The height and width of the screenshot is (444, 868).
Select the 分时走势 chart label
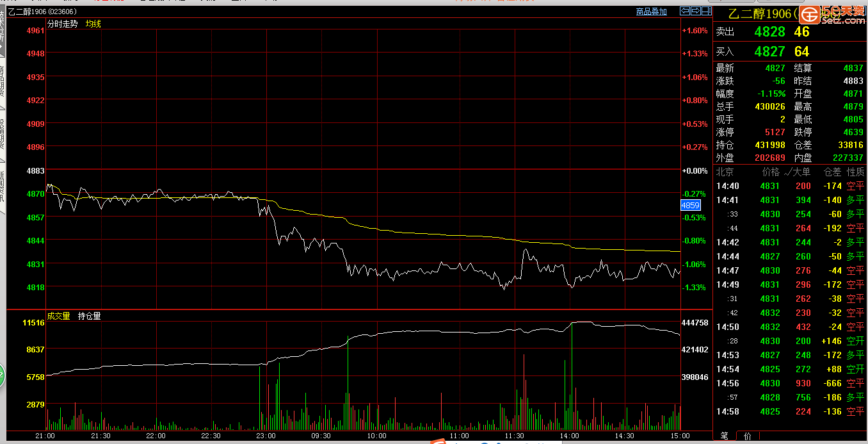(62, 24)
